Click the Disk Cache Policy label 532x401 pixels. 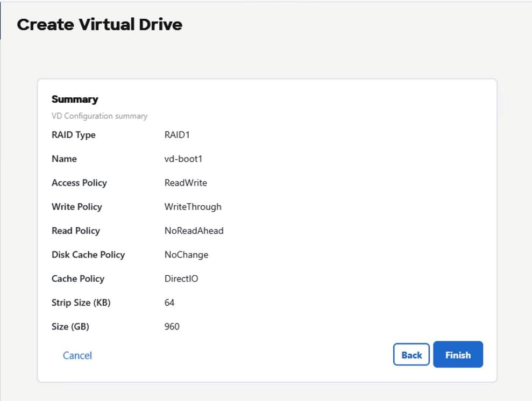tap(88, 255)
